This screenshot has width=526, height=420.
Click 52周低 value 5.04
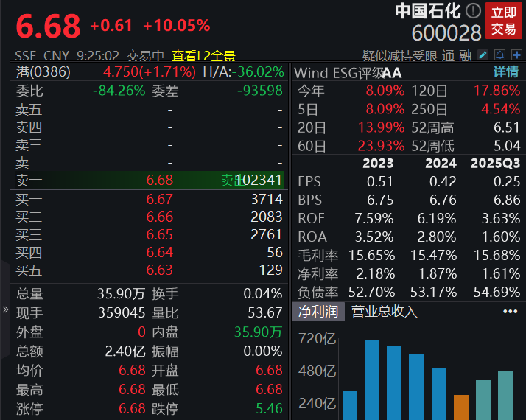click(507, 146)
